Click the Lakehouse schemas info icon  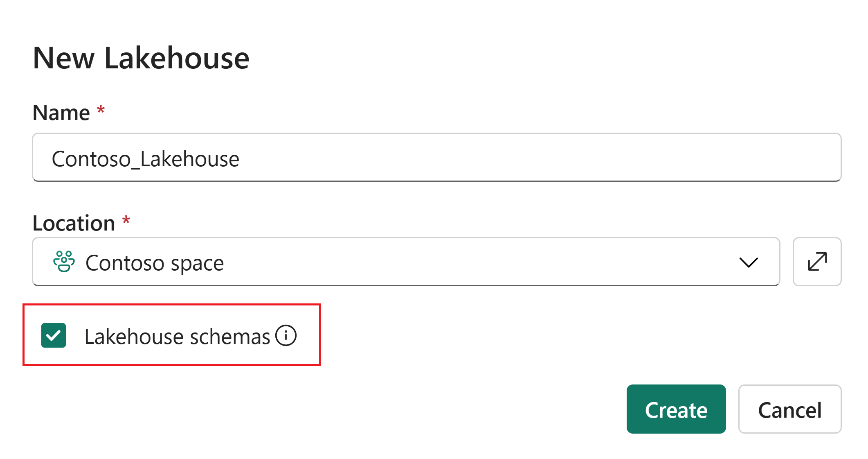point(286,336)
